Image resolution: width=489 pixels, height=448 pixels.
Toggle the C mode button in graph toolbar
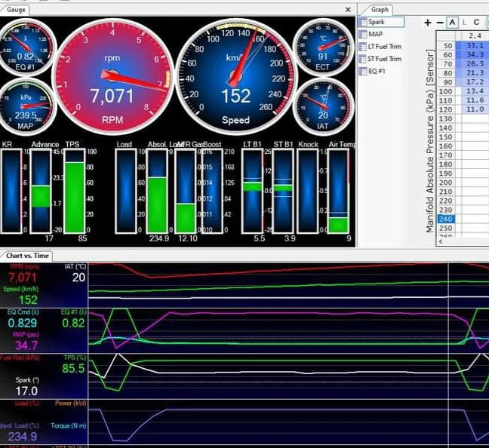(476, 23)
